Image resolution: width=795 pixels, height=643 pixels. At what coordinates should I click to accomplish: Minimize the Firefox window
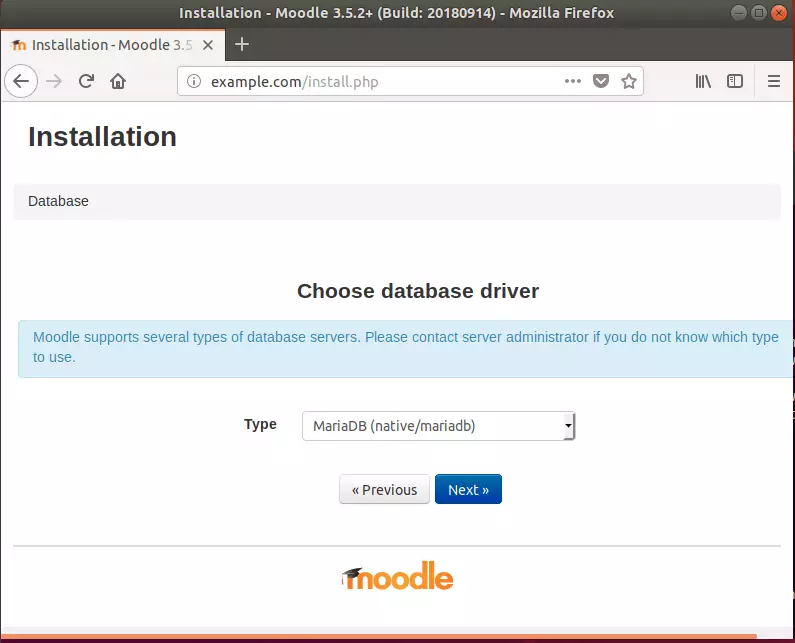coord(739,13)
